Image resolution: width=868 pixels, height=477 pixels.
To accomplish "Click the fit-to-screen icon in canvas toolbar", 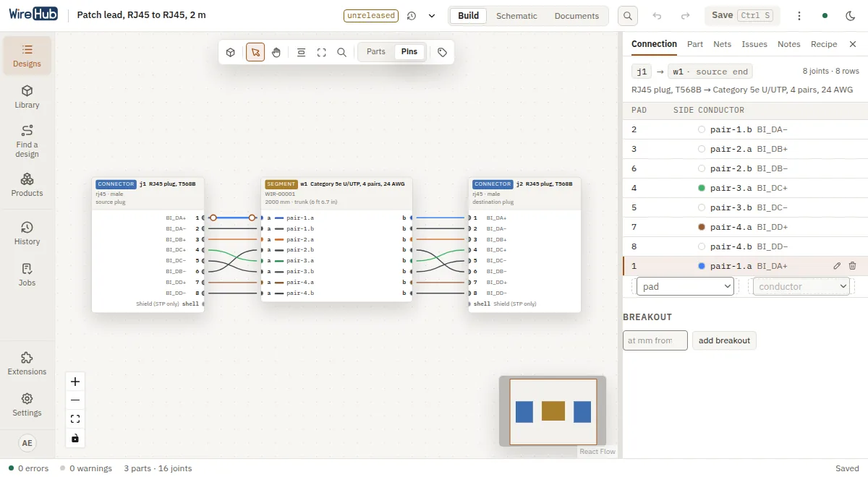I will [x=322, y=52].
